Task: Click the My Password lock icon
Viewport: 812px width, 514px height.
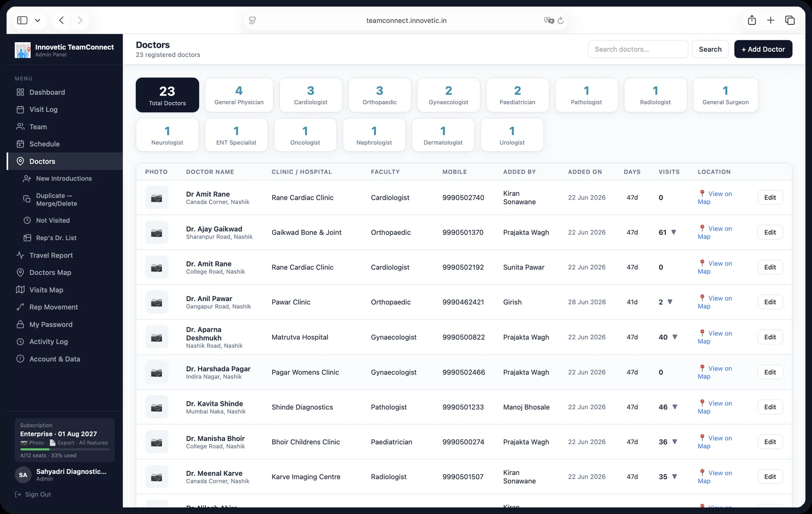Action: 20,324
